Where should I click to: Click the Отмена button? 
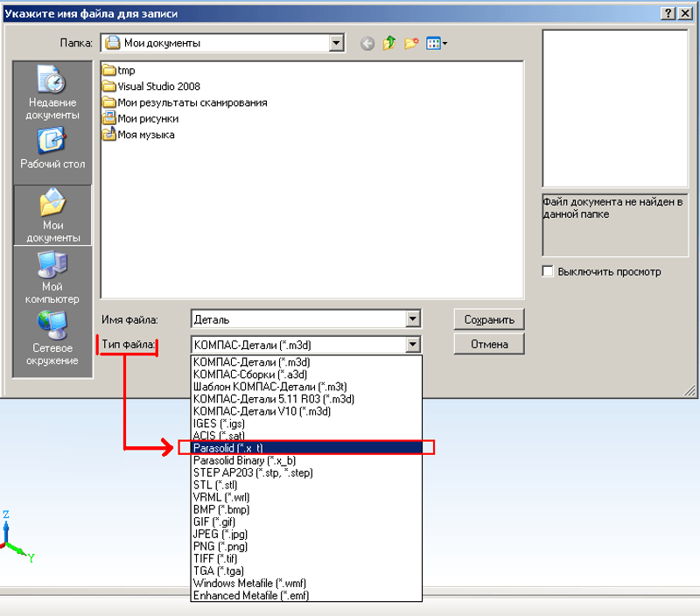click(489, 344)
